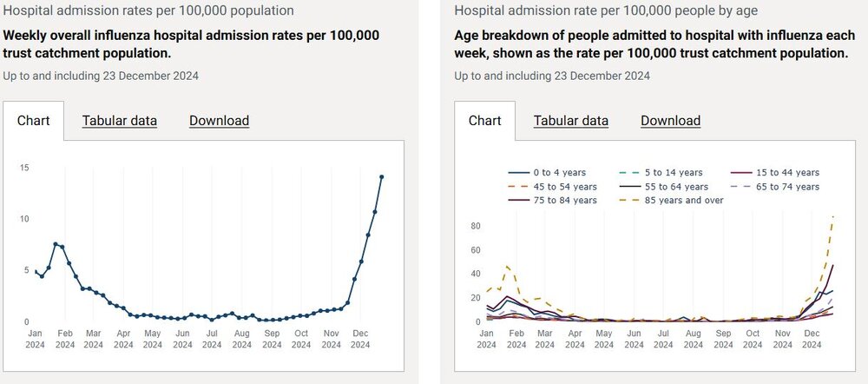Screen dimensions: 868x384
Task: Click the peak of 85 years and over line
Action: [x=833, y=216]
